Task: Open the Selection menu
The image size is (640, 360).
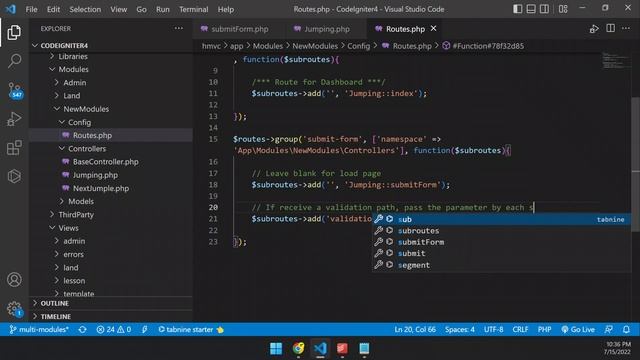Action: [85, 9]
